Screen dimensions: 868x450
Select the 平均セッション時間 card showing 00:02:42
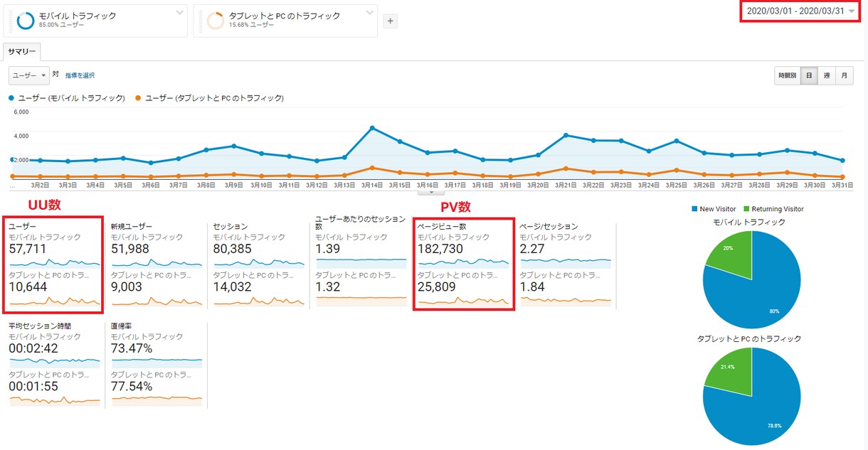coord(54,364)
